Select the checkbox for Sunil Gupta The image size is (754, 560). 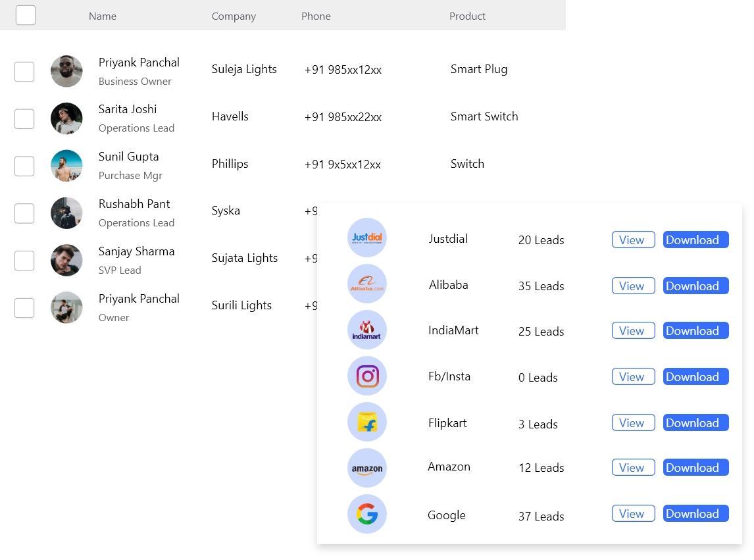point(24,166)
